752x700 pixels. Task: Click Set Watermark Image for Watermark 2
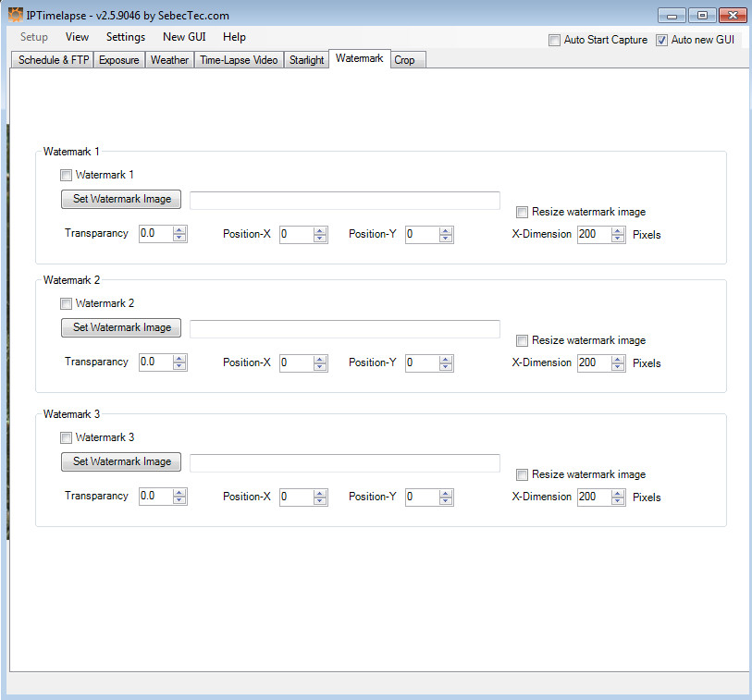point(121,327)
